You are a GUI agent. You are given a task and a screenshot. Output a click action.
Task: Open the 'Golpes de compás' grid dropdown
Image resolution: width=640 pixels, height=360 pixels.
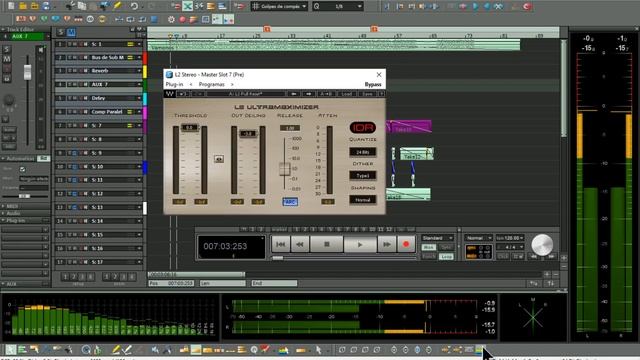(x=279, y=7)
